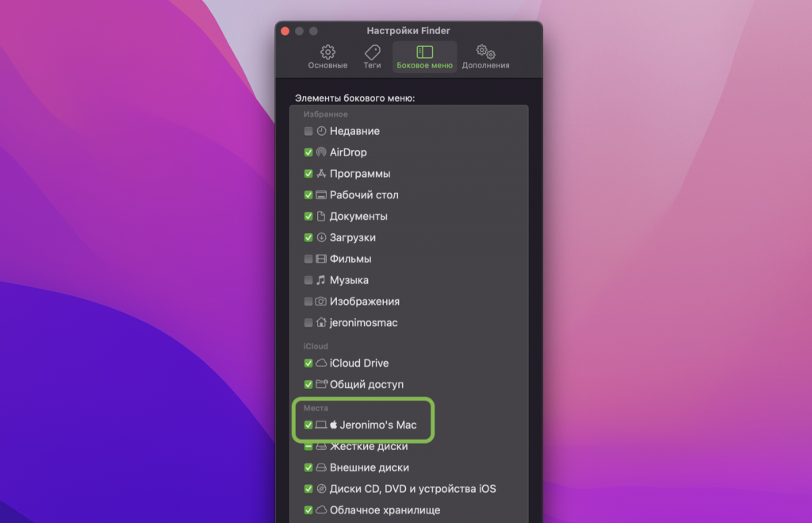This screenshot has height=523, width=812.
Task: Click the AirDrop label
Action: pyautogui.click(x=348, y=152)
